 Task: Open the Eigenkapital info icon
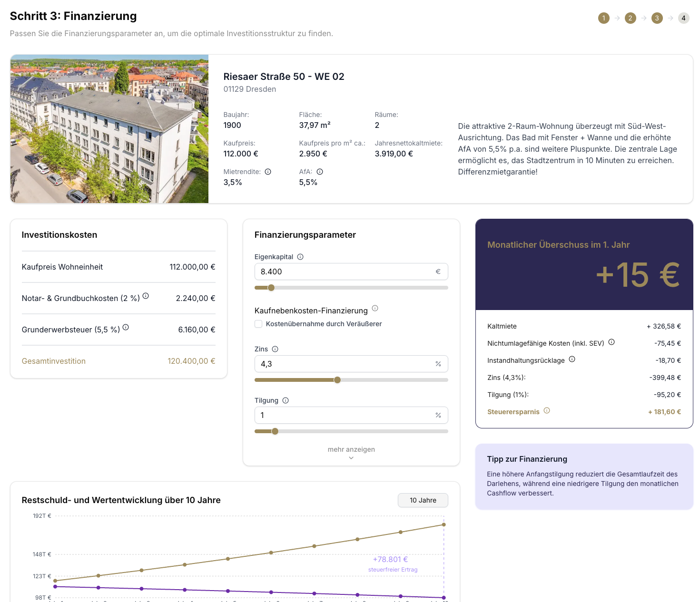click(300, 256)
